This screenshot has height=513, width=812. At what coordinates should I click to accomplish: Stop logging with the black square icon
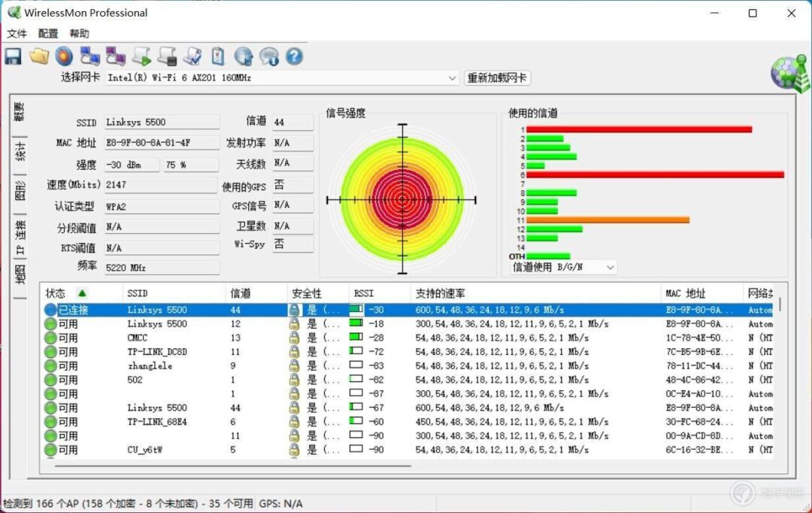167,56
